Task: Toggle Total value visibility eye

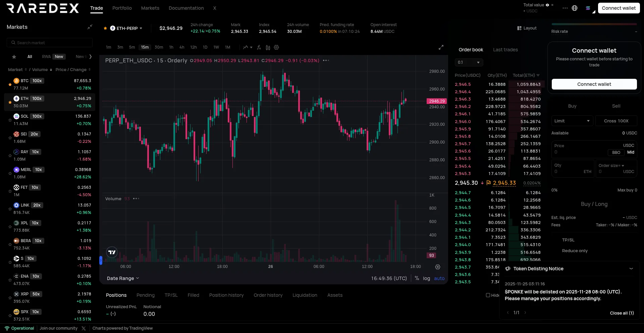Action: pos(547,5)
